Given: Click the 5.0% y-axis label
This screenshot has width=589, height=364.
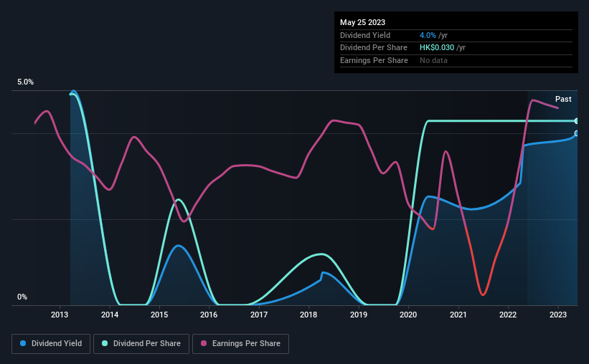Looking at the screenshot, I should click(x=25, y=82).
